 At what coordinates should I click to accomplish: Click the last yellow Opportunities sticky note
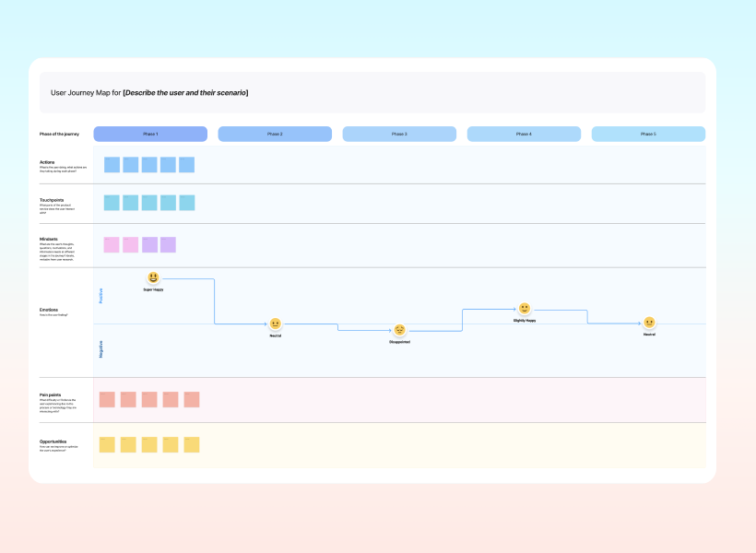(190, 443)
